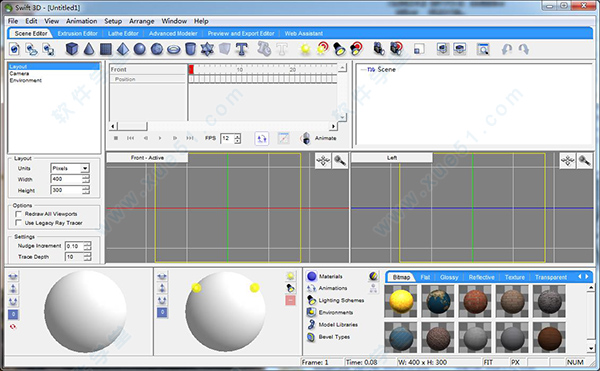Screen dimensions: 600x371
Task: Add a trackball spot light
Action: pyautogui.click(x=290, y=288)
